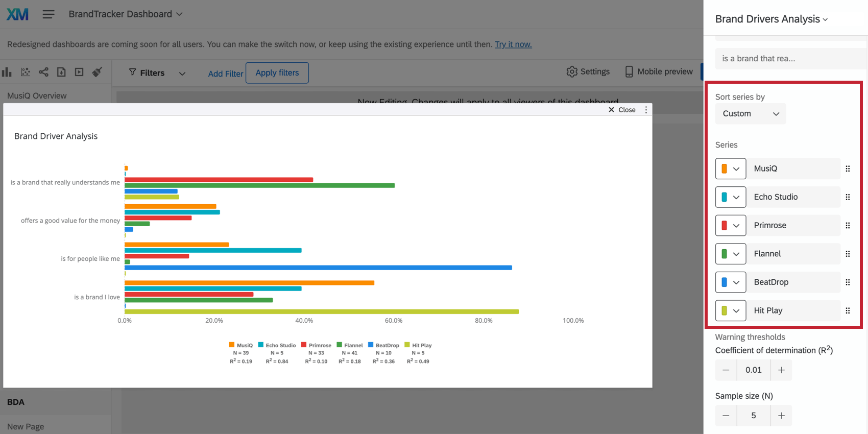Close the Brand Driver Analysis widget popup
Viewport: 868px width, 434px height.
pyautogui.click(x=622, y=110)
